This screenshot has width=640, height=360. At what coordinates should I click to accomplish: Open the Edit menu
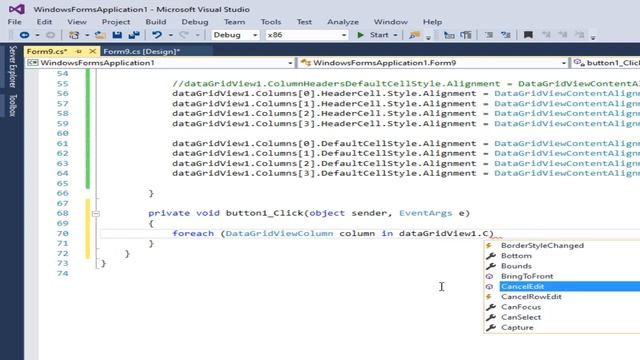click(44, 22)
